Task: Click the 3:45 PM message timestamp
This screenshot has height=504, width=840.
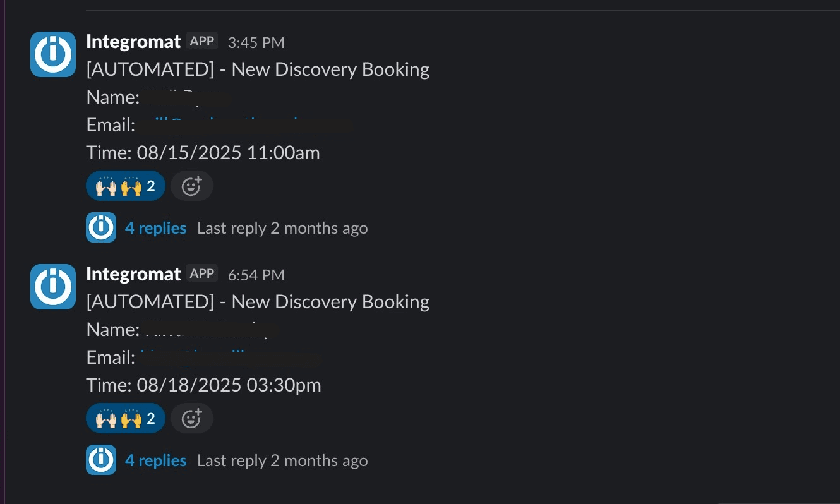Action: [256, 42]
